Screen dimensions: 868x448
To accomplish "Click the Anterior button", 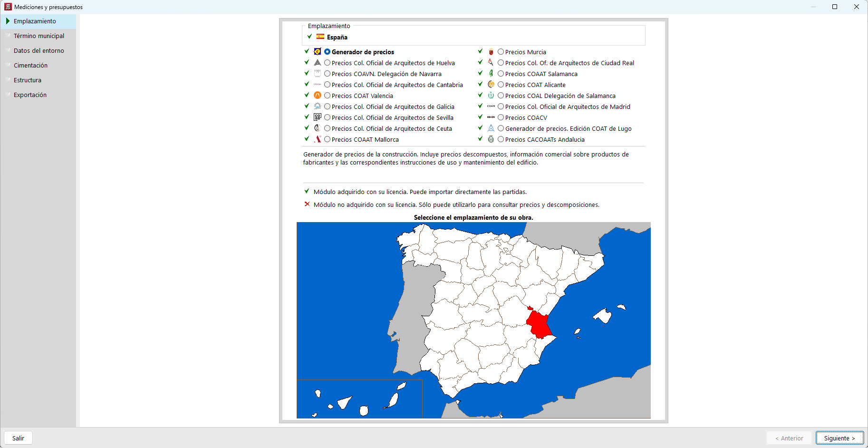I will coord(789,438).
